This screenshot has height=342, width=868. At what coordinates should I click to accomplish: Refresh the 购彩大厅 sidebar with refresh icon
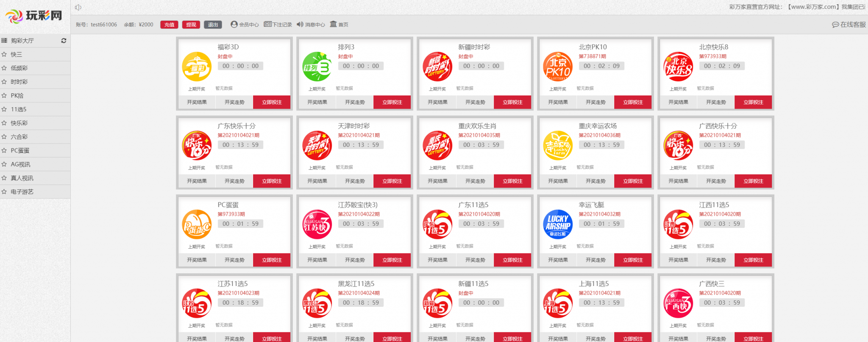pos(64,41)
